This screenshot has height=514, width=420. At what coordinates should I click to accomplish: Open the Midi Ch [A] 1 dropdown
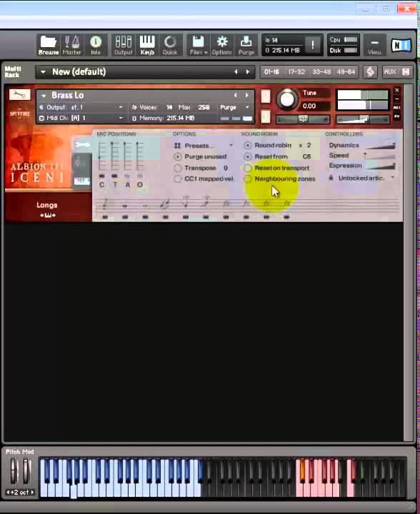coord(81,118)
